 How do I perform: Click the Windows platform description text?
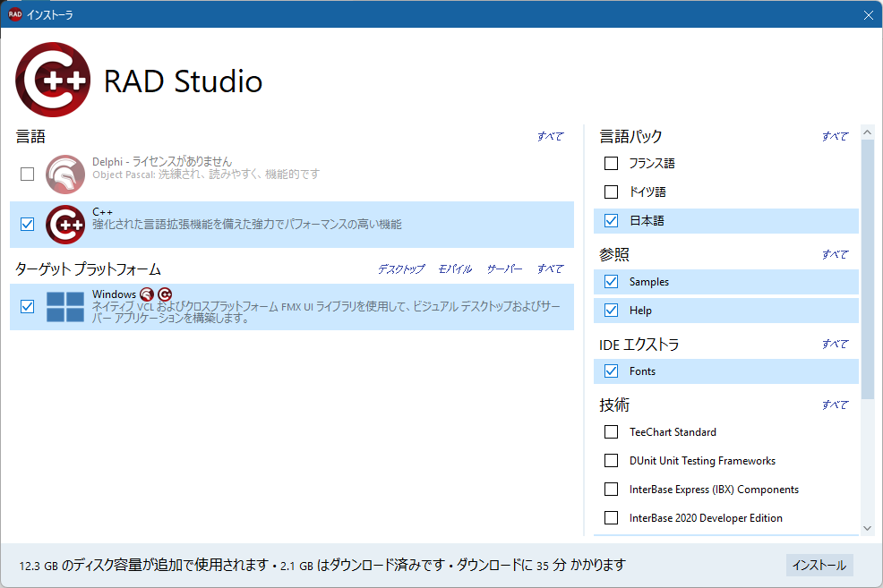click(x=326, y=312)
